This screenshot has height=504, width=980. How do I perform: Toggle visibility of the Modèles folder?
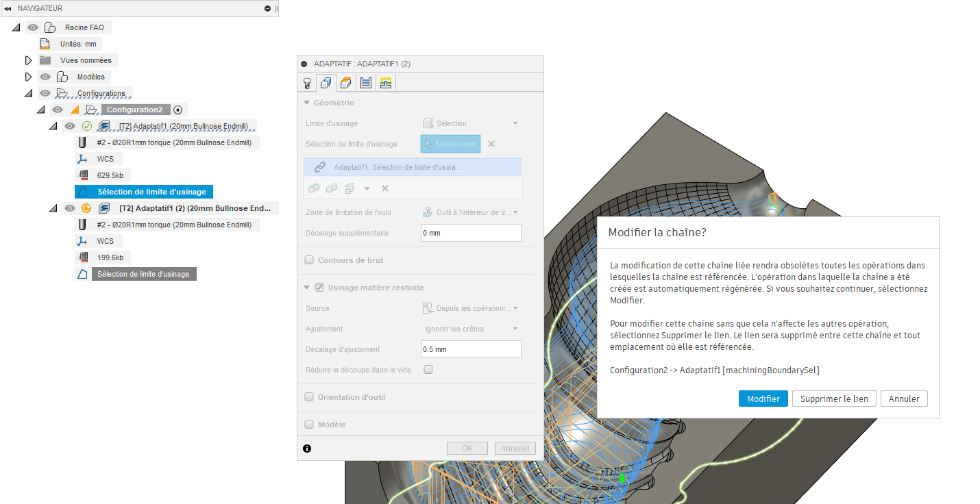click(x=45, y=77)
